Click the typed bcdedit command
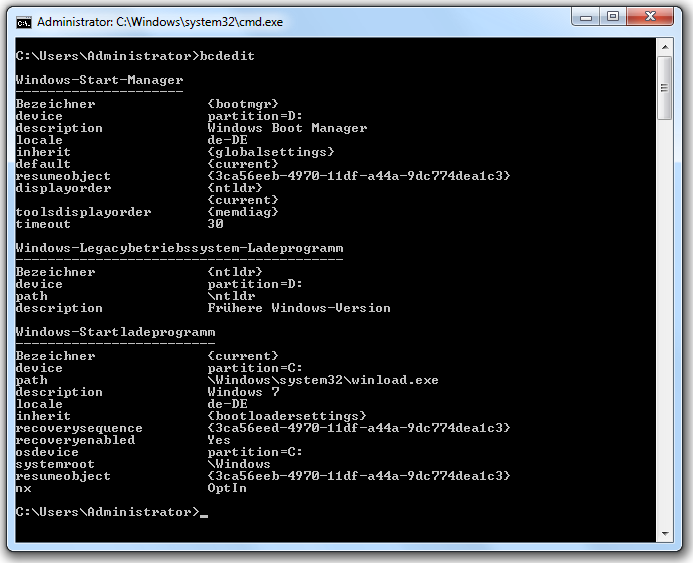The width and height of the screenshot is (693, 563). [x=227, y=56]
